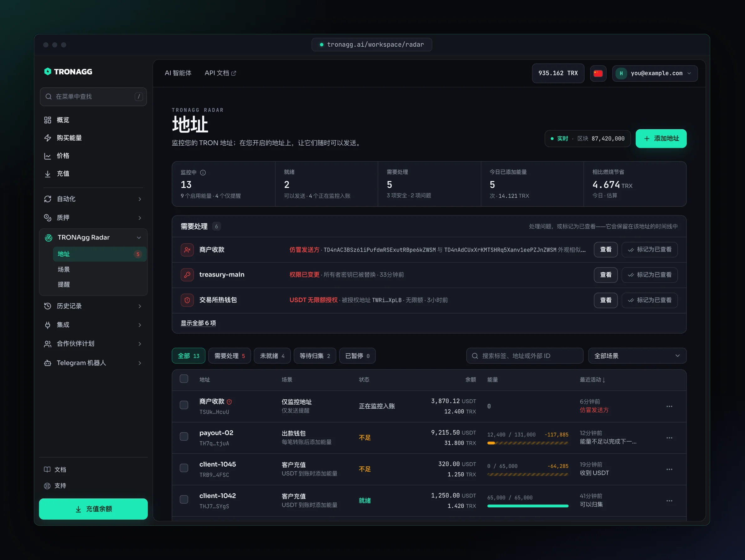Screen dimensions: 745x560
Task: Click the 添加地址 button
Action: pos(661,138)
